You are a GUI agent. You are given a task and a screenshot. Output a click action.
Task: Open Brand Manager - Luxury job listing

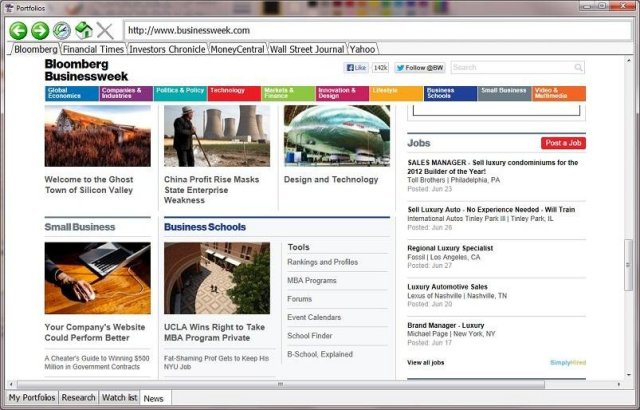click(446, 326)
